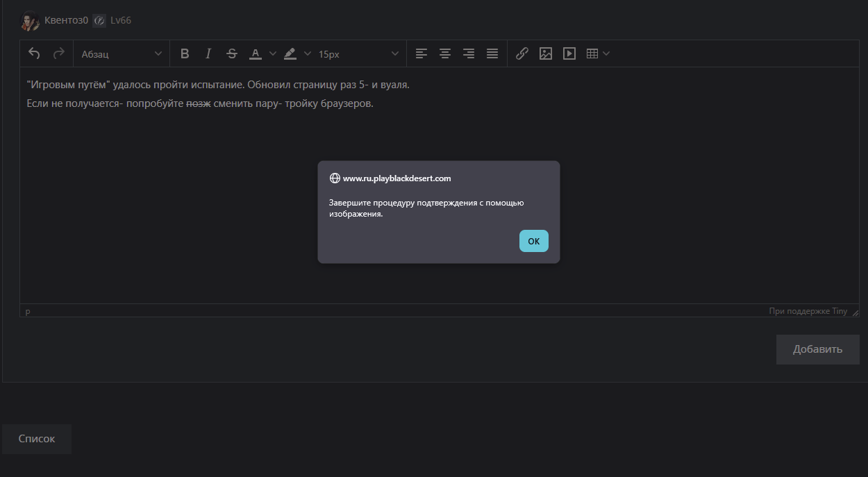Viewport: 868px width, 477px height.
Task: Toggle italic formatting
Action: pyautogui.click(x=208, y=53)
